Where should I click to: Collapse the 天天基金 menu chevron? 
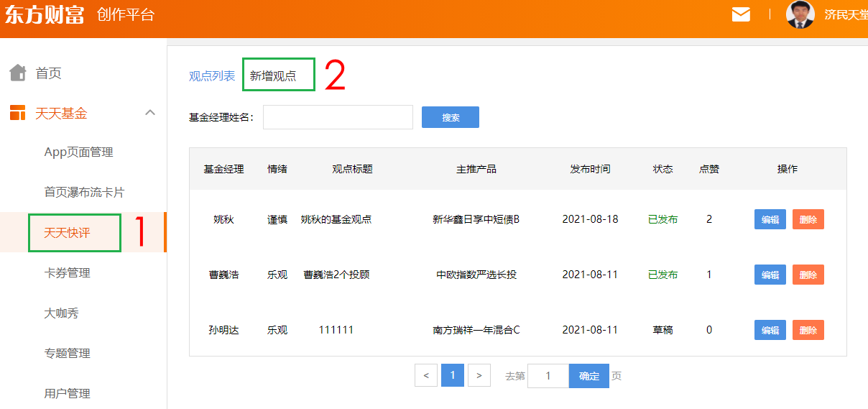tap(150, 112)
